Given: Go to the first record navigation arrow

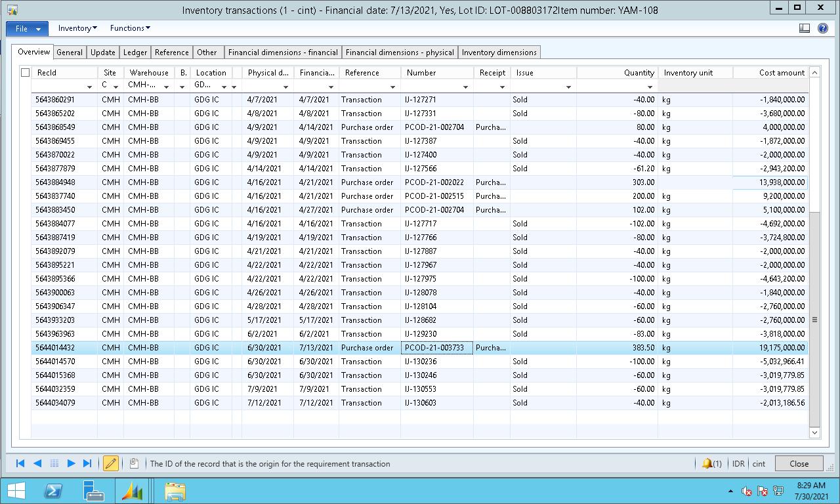Looking at the screenshot, I should click(20, 463).
